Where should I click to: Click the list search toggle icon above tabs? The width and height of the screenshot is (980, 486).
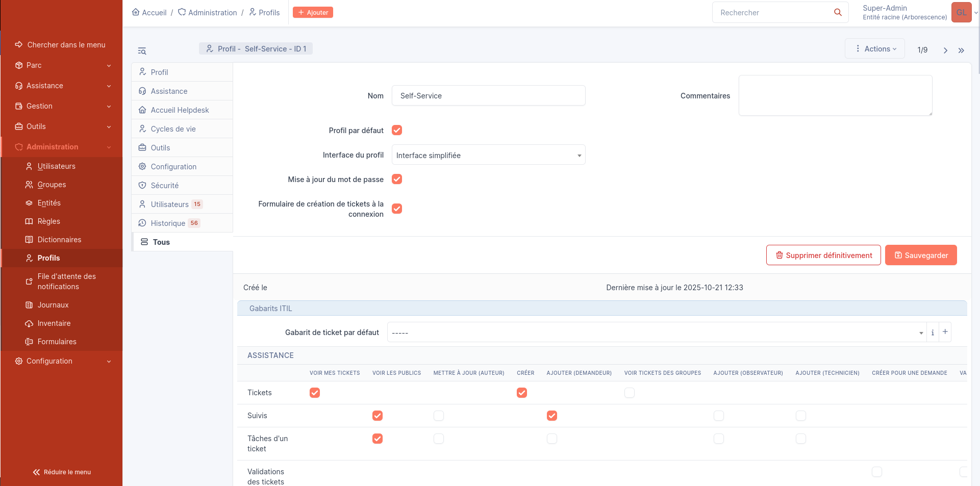pyautogui.click(x=142, y=51)
